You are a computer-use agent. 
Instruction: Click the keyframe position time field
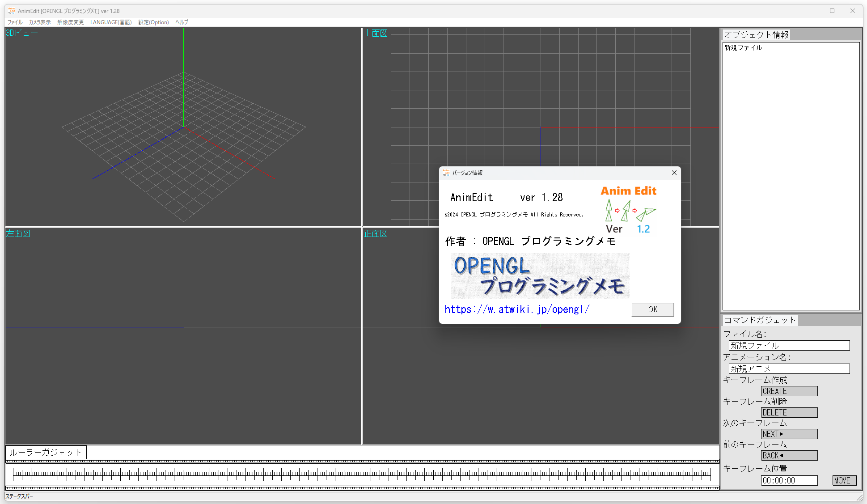tap(789, 480)
